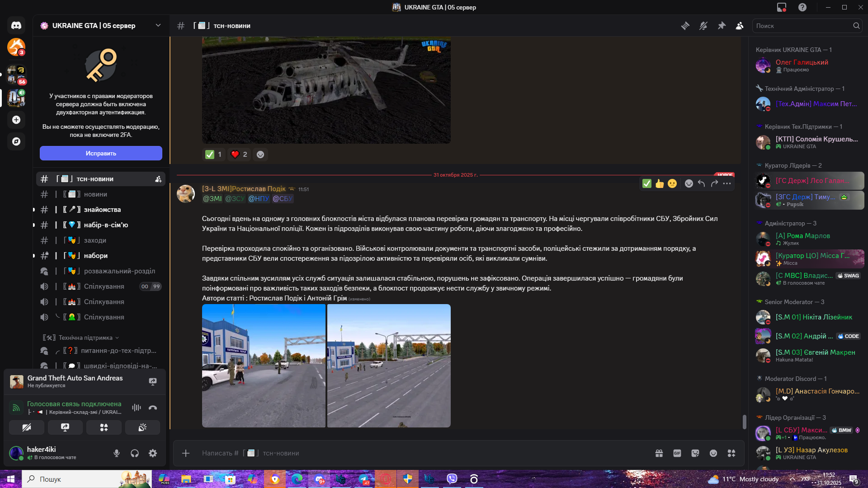Screen dimensions: 868x488
Task: Open the helicopter image attachment
Action: [x=326, y=90]
